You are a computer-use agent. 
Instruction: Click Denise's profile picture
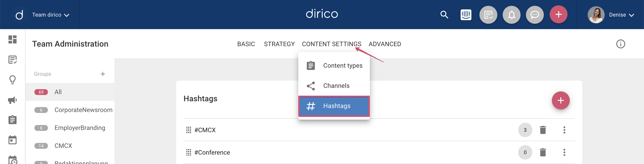click(x=596, y=15)
